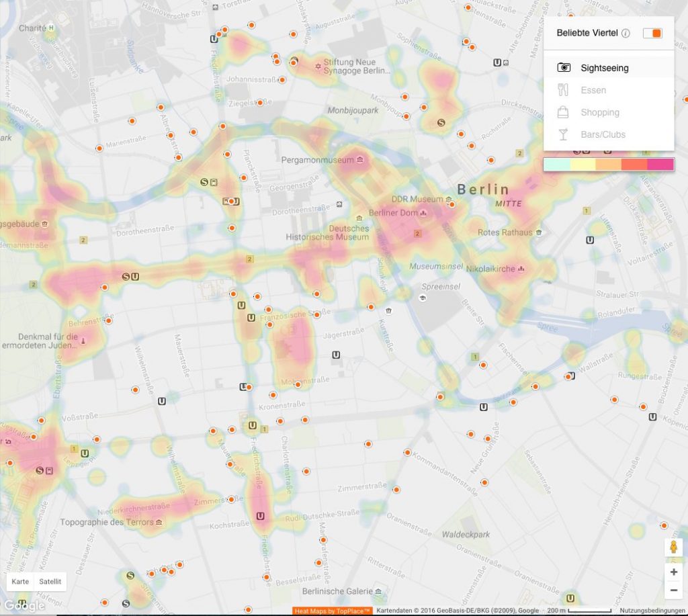
Task: Open the Beliebte Viertel info icon
Action: pos(626,34)
